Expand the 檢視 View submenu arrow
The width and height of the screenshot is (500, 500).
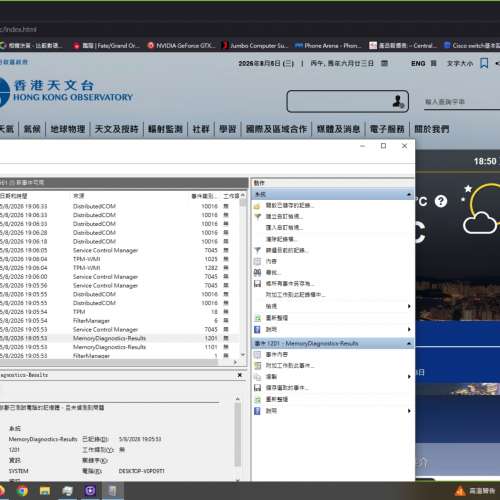(x=409, y=306)
